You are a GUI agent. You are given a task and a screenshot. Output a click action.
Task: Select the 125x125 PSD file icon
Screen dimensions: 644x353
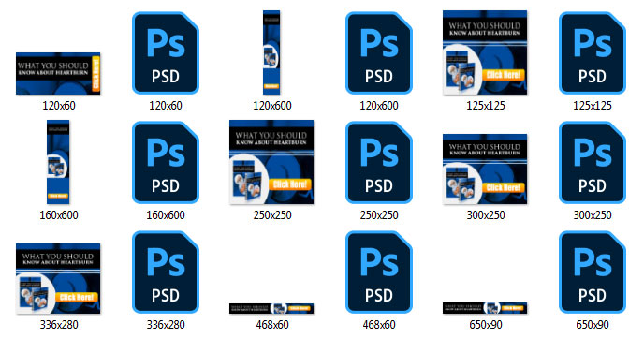[x=593, y=53]
